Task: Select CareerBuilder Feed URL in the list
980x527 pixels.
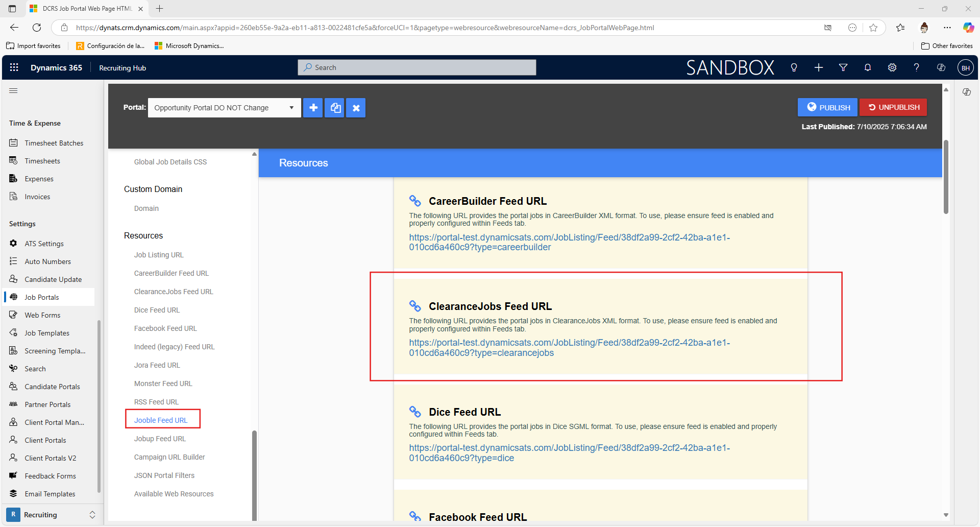Action: [x=171, y=273]
